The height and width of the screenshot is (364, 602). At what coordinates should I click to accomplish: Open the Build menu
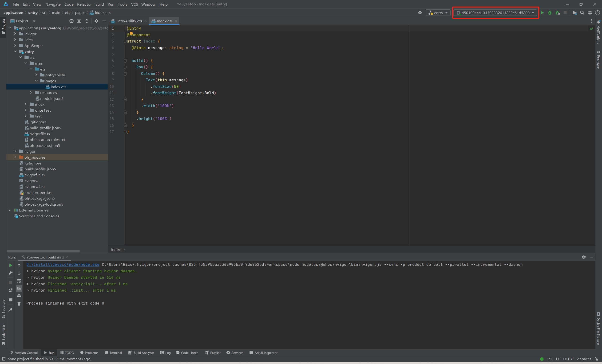99,4
